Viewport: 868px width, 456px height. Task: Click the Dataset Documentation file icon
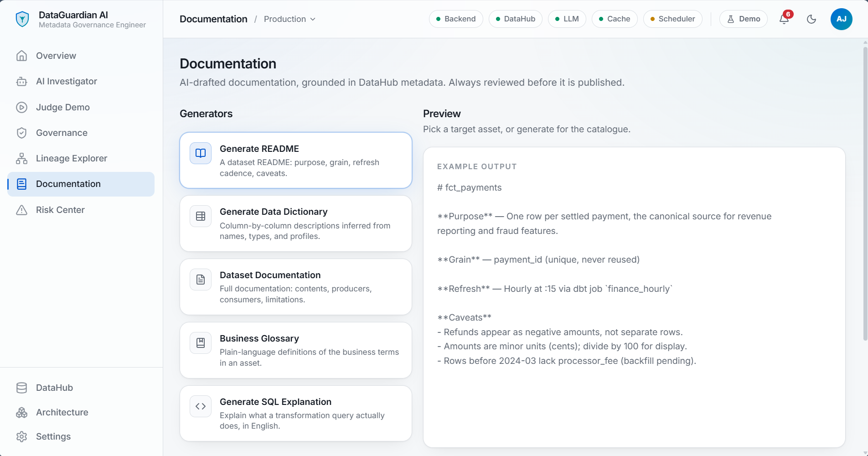click(x=201, y=280)
